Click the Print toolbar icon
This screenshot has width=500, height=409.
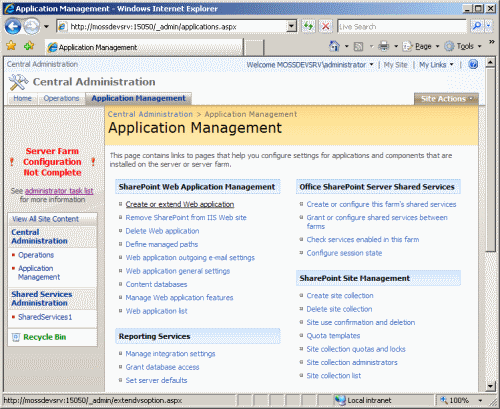tap(383, 46)
